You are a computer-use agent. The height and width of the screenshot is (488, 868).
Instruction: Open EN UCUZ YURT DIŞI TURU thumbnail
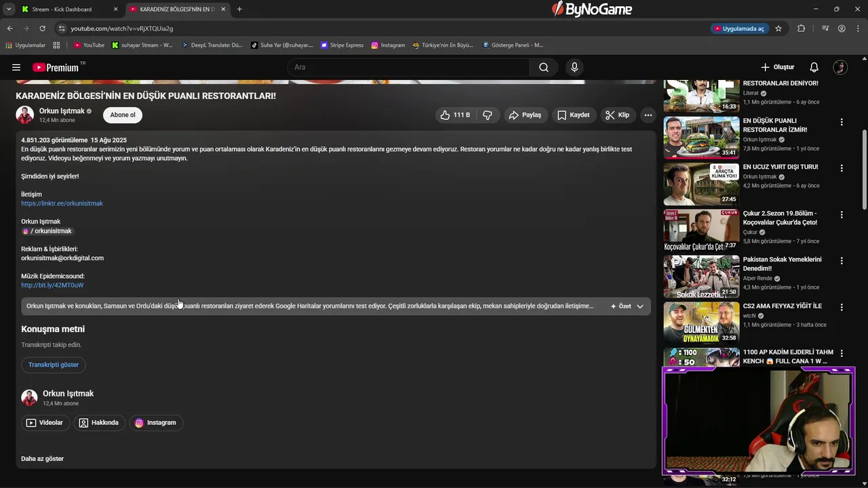click(701, 184)
